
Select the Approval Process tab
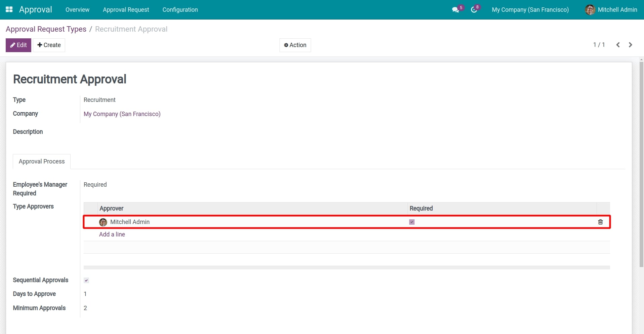pyautogui.click(x=42, y=161)
